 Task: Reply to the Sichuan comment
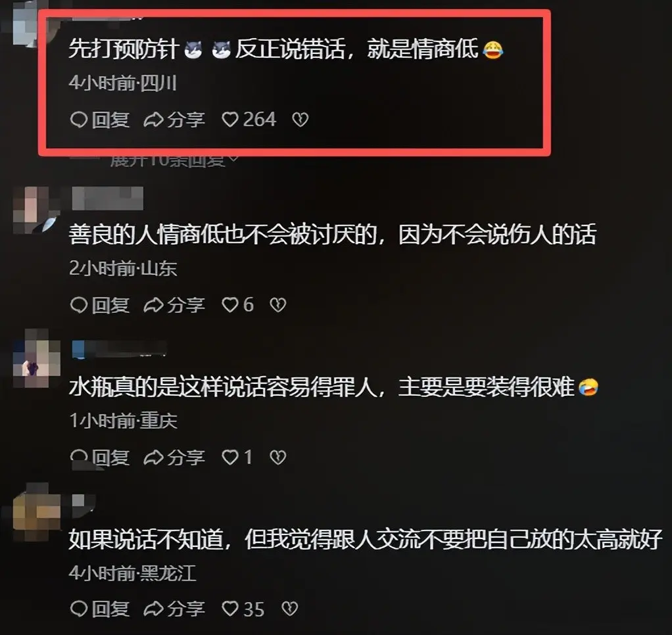click(100, 120)
